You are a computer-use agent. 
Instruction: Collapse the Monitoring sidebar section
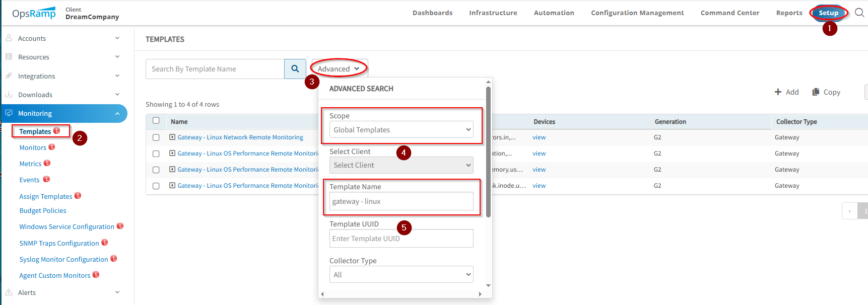[117, 113]
